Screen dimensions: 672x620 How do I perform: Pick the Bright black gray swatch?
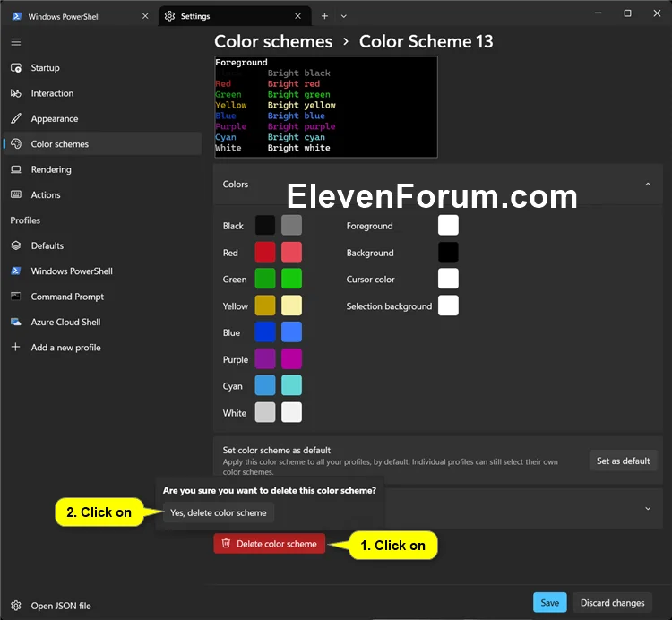[x=291, y=226]
